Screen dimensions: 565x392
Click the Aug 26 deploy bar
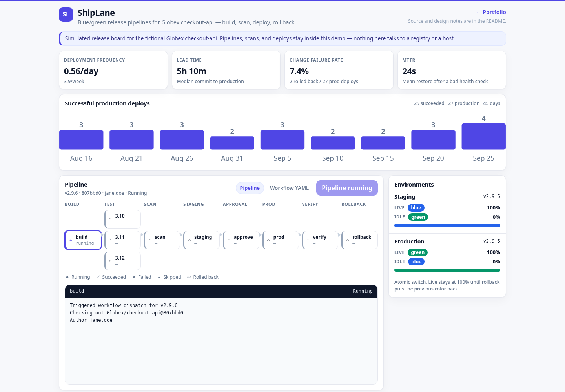[x=182, y=140]
